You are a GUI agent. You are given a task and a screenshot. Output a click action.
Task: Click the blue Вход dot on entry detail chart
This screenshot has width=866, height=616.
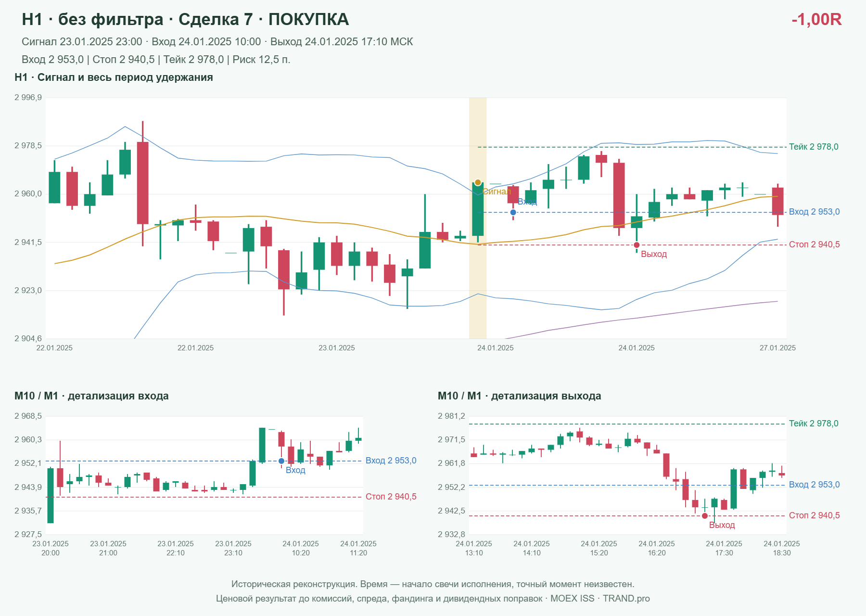click(281, 461)
